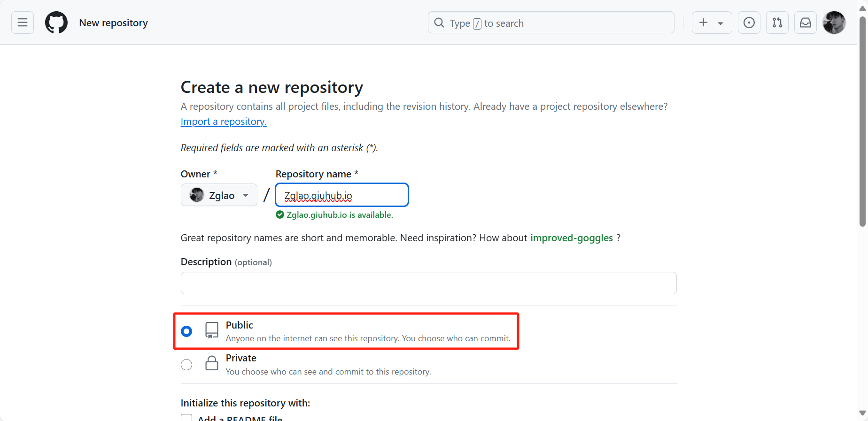Click the Owner avatar in dropdown

(x=197, y=195)
